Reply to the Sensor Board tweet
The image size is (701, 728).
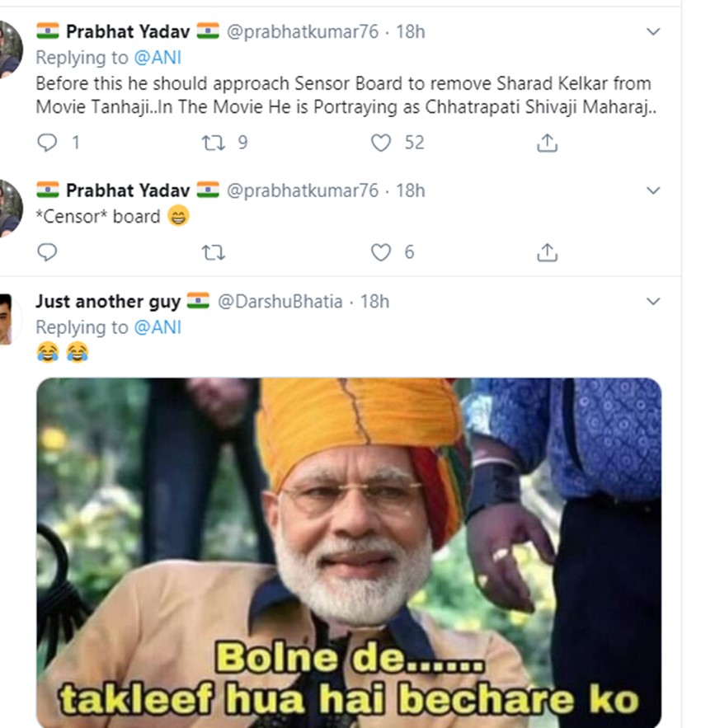coord(48,143)
